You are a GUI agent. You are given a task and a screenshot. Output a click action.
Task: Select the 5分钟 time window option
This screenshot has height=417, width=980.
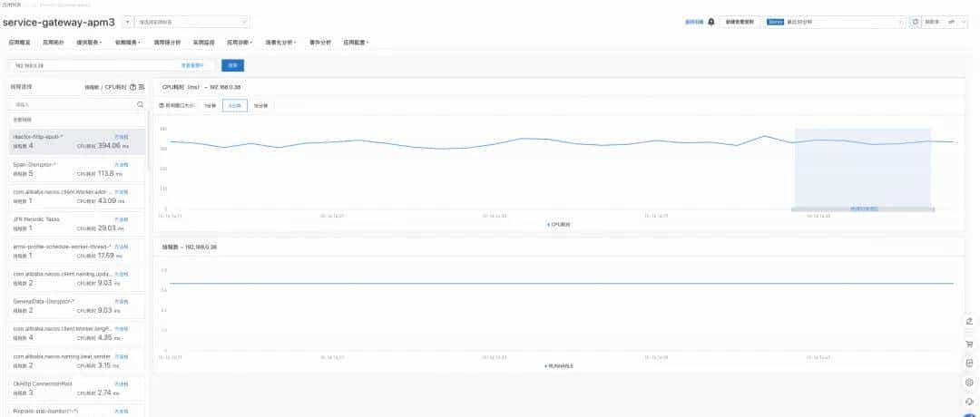point(235,106)
